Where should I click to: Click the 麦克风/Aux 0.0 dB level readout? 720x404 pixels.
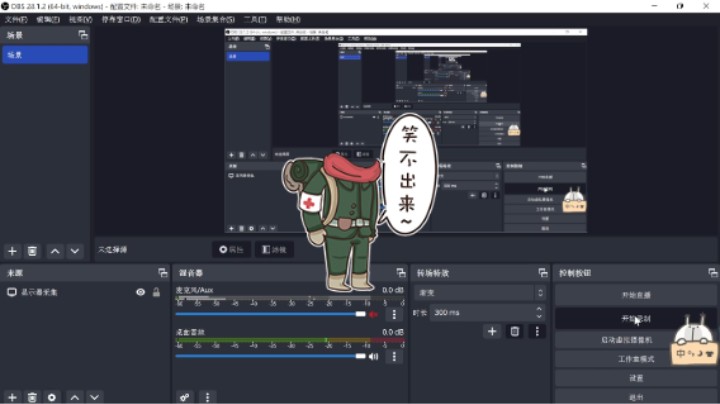click(x=393, y=290)
